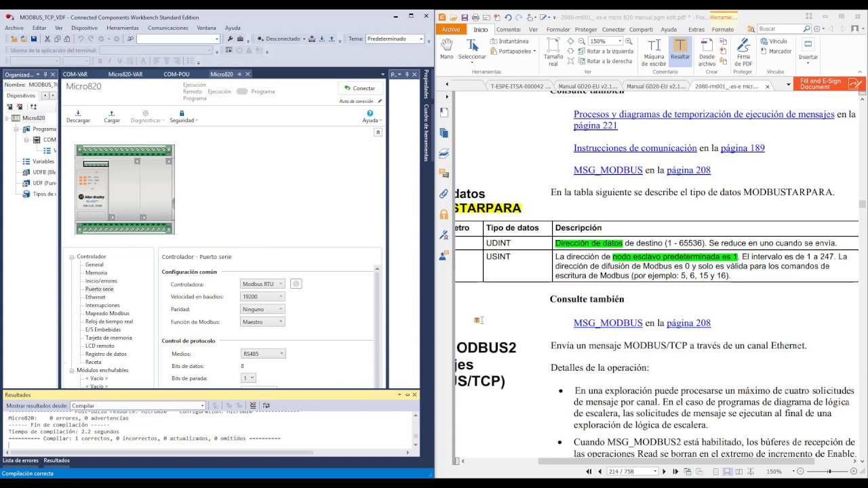Select Micro820 in project organizer
The image size is (868, 488).
[x=33, y=118]
